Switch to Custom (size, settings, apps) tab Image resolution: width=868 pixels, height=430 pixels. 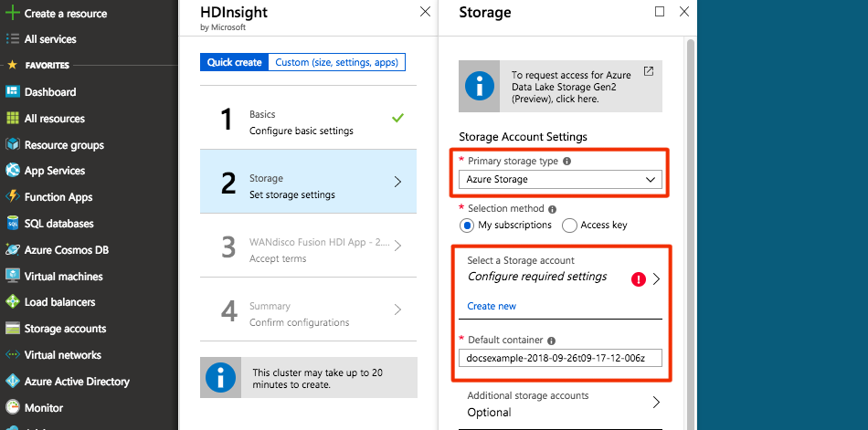[x=336, y=62]
